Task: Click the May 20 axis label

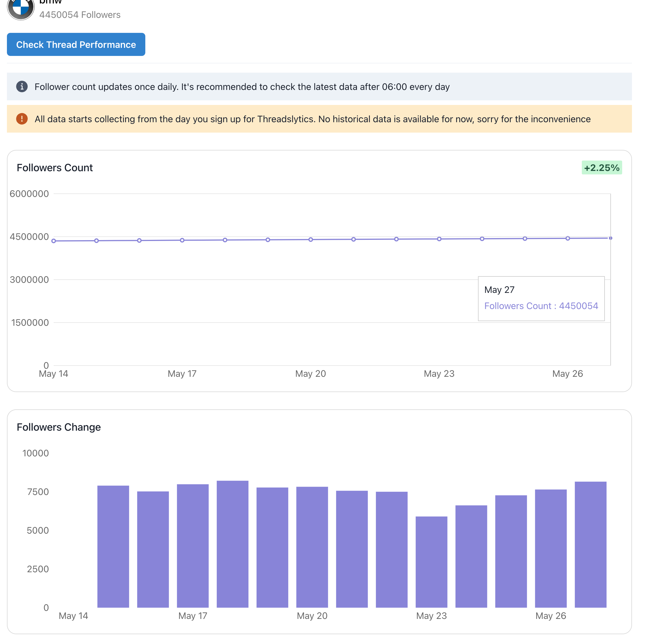Action: tap(310, 374)
